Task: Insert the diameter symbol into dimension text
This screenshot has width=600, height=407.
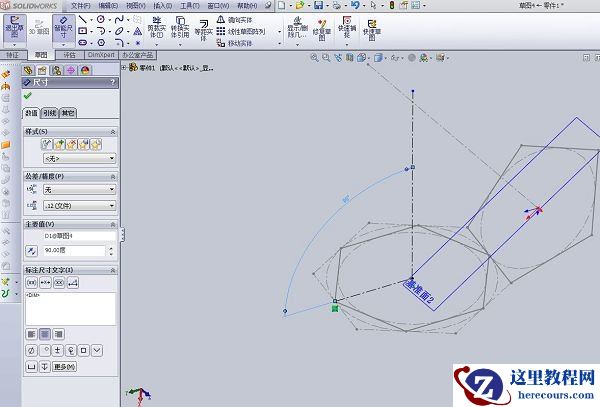Action: pos(31,350)
